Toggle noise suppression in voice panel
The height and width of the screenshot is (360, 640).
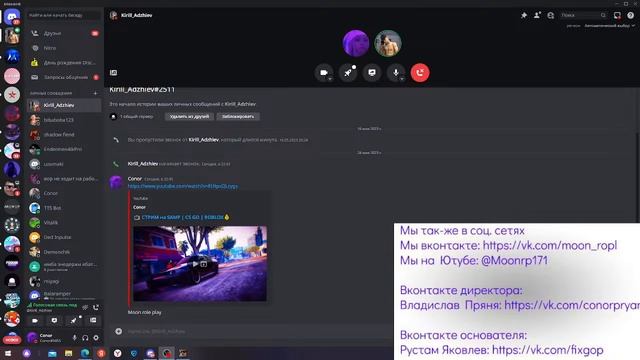pos(85,307)
